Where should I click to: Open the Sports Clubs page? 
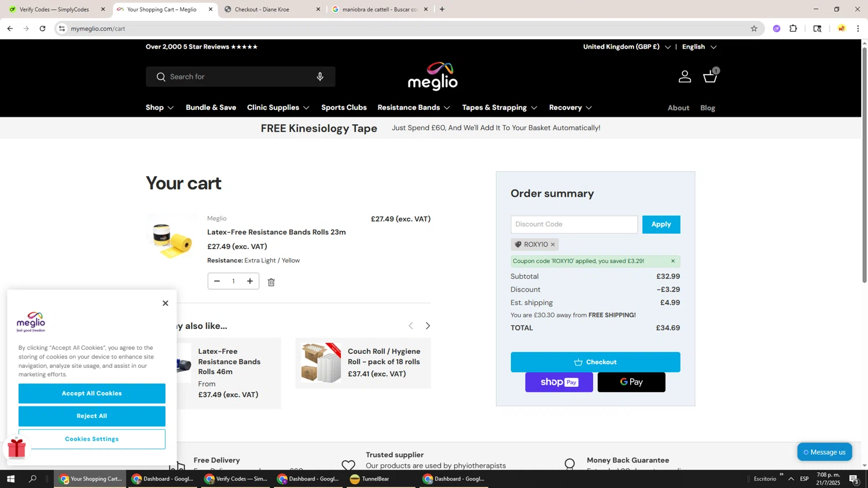pos(344,108)
